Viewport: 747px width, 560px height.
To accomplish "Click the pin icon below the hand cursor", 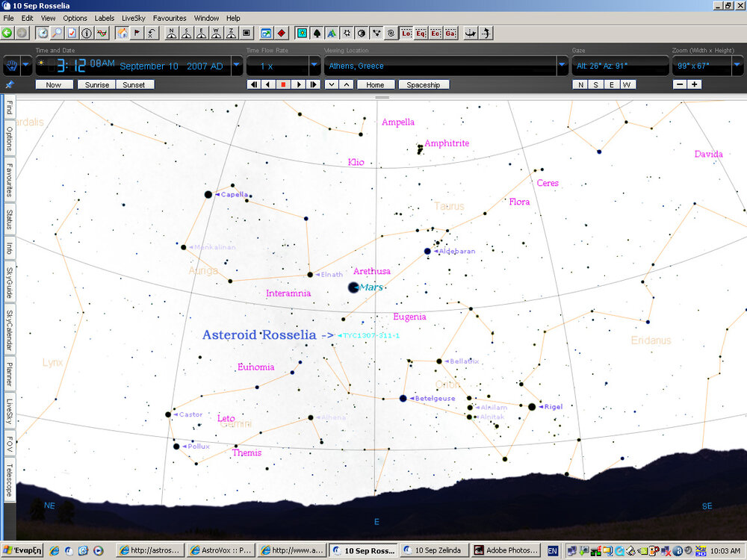I will pos(10,84).
